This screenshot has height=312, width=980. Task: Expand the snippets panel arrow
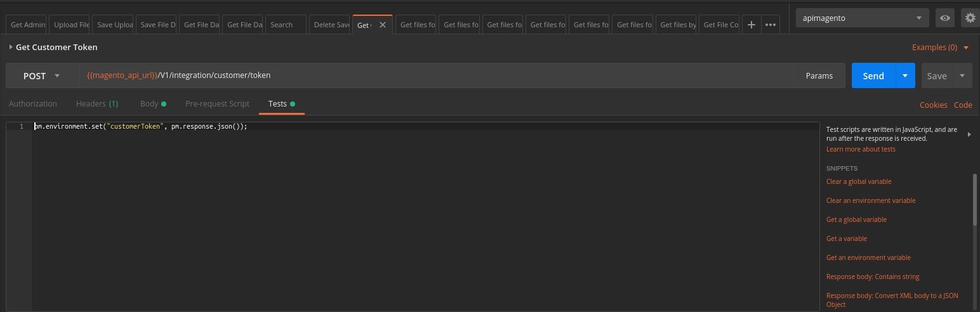969,134
